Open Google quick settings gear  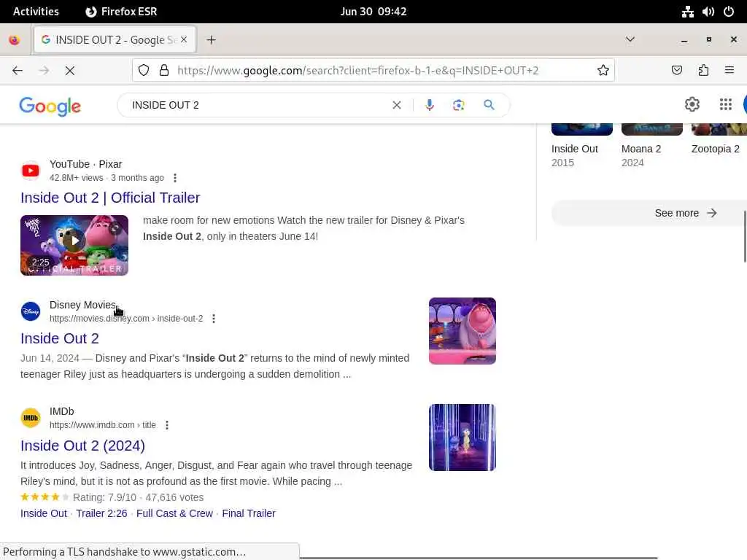[x=692, y=104]
